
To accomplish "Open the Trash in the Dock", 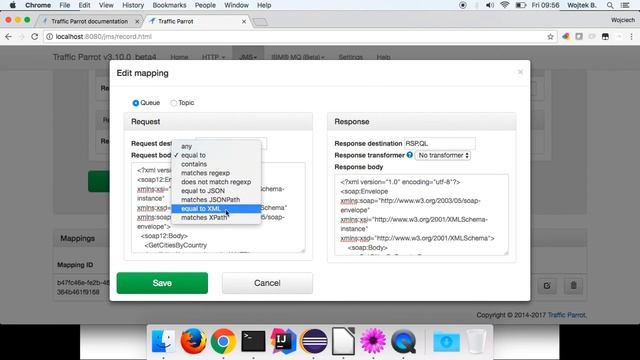I will point(476,341).
